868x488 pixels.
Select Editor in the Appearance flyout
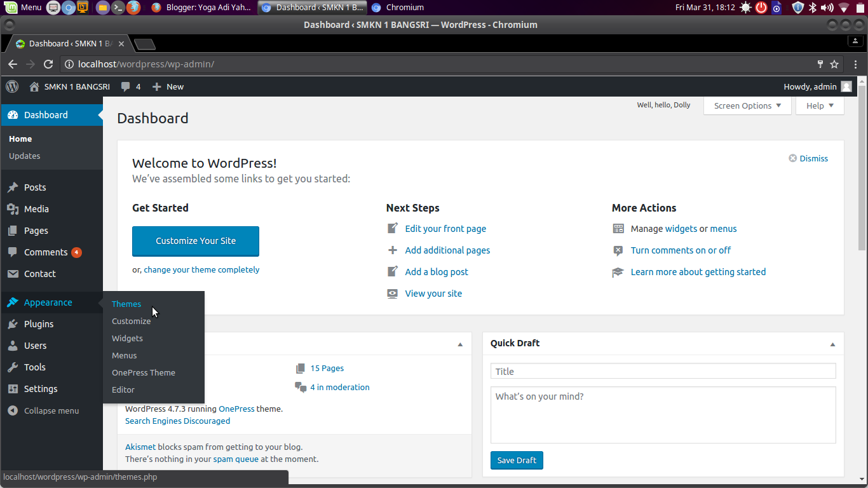click(123, 390)
